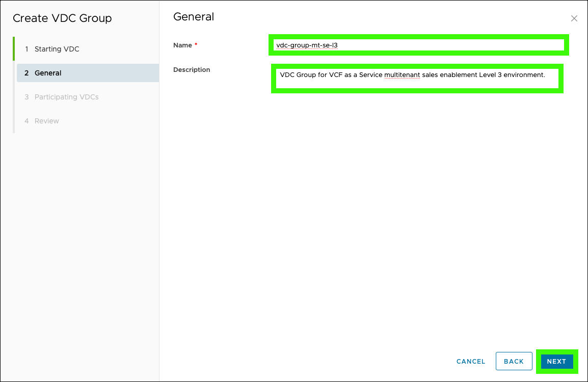Click the Name field label
This screenshot has width=588, height=382.
(182, 45)
